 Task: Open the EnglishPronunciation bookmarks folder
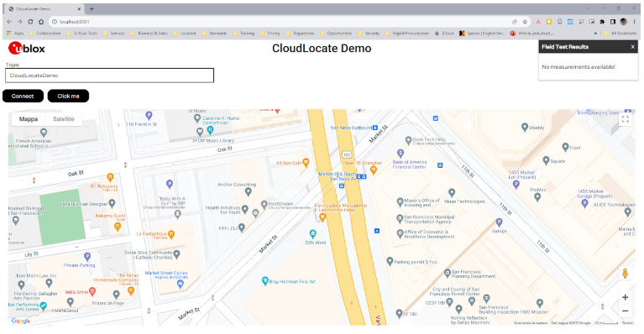[x=407, y=34]
